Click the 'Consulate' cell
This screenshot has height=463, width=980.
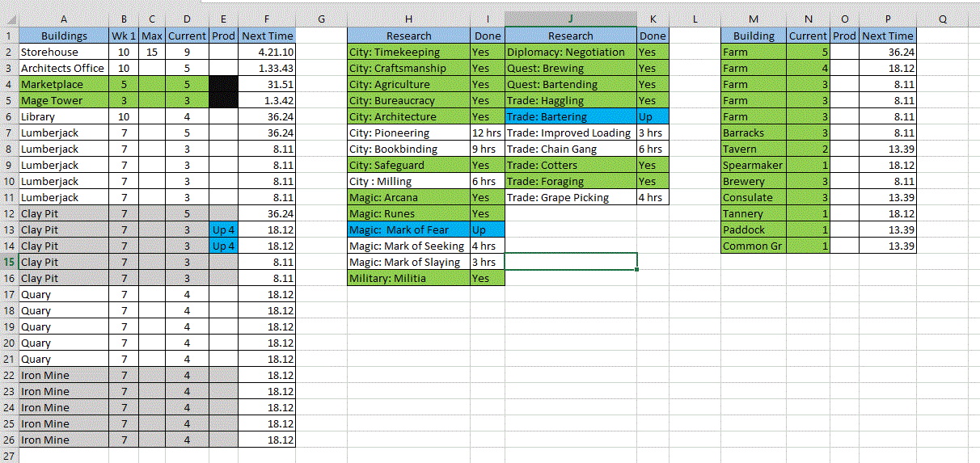[x=754, y=197]
